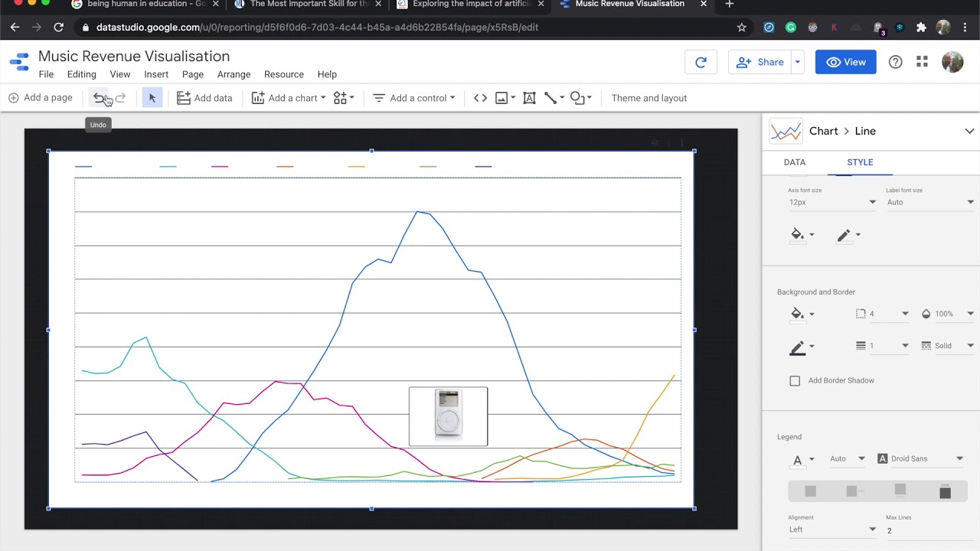Click the Share button
This screenshot has height=551, width=980.
tap(760, 62)
